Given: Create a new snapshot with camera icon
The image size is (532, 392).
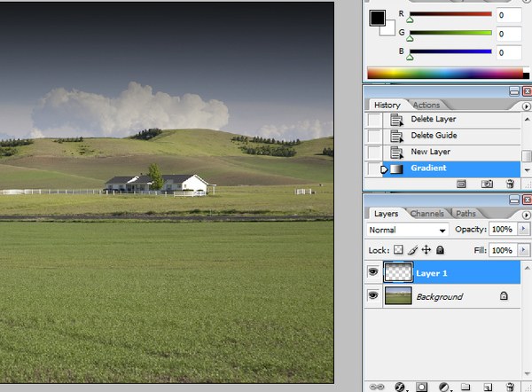Looking at the screenshot, I should tap(487, 184).
